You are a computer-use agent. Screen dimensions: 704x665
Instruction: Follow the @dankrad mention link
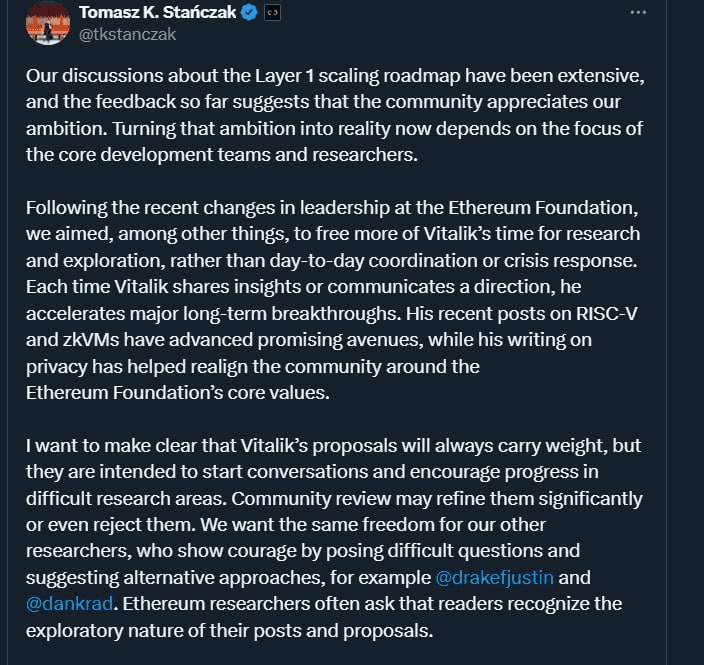(x=69, y=603)
